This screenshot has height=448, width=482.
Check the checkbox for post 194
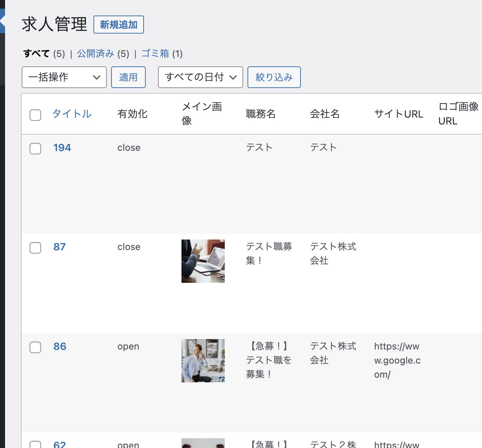tap(35, 148)
